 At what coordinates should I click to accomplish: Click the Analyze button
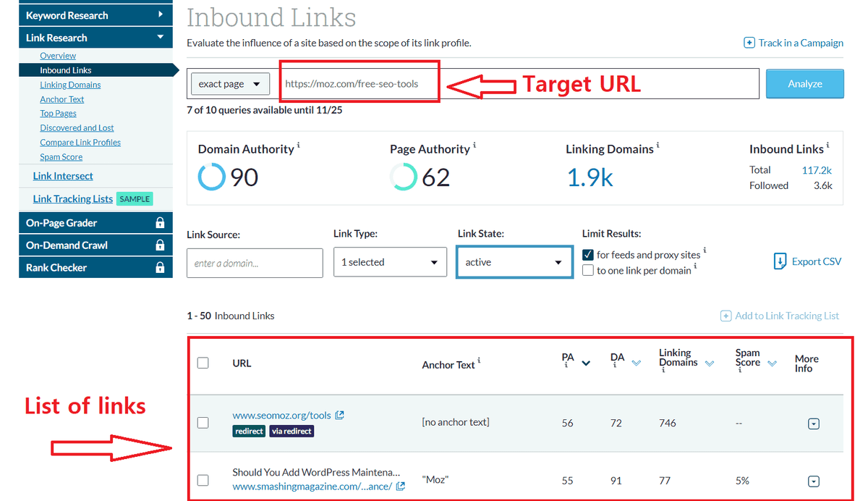[805, 84]
